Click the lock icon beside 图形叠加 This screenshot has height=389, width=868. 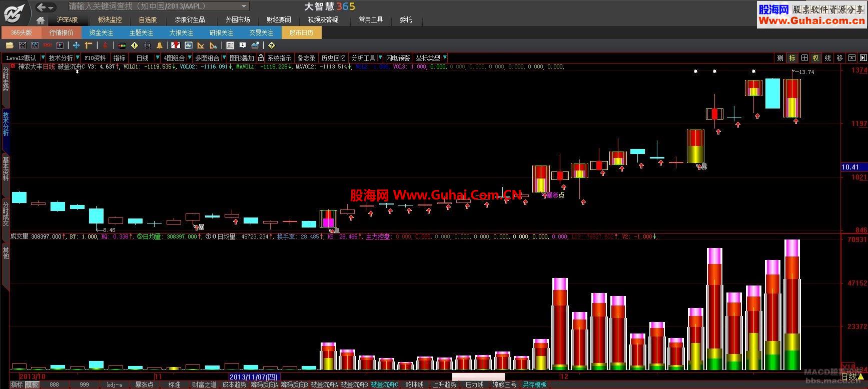click(261, 58)
